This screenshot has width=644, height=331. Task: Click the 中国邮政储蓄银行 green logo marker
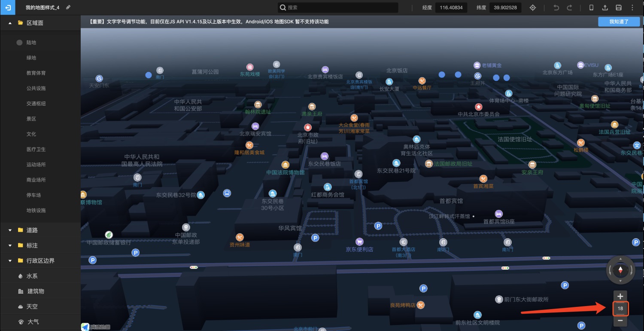[109, 235]
